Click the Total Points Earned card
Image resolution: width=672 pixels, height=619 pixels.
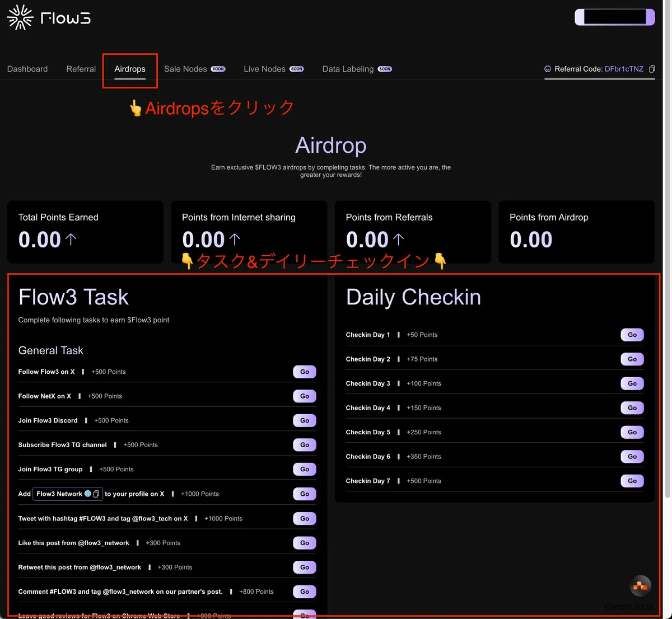(x=85, y=232)
